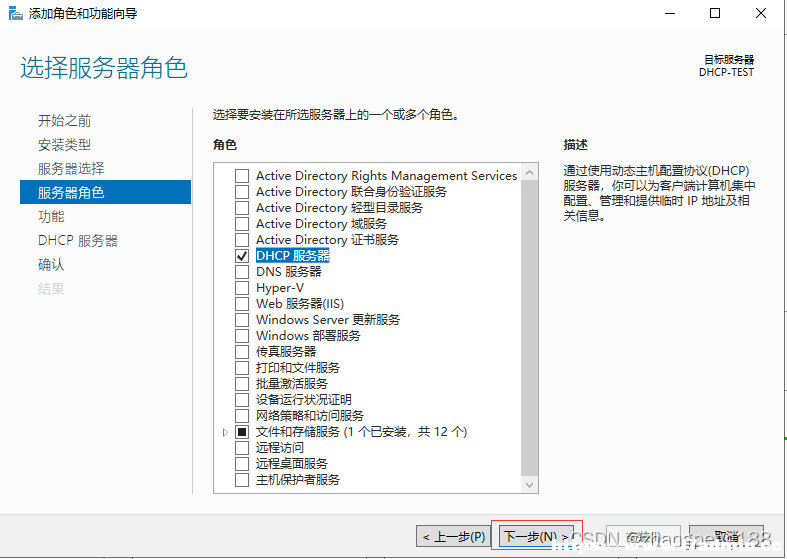Check the 打印和文件服务 checkbox
This screenshot has height=559, width=787.
pyautogui.click(x=242, y=368)
